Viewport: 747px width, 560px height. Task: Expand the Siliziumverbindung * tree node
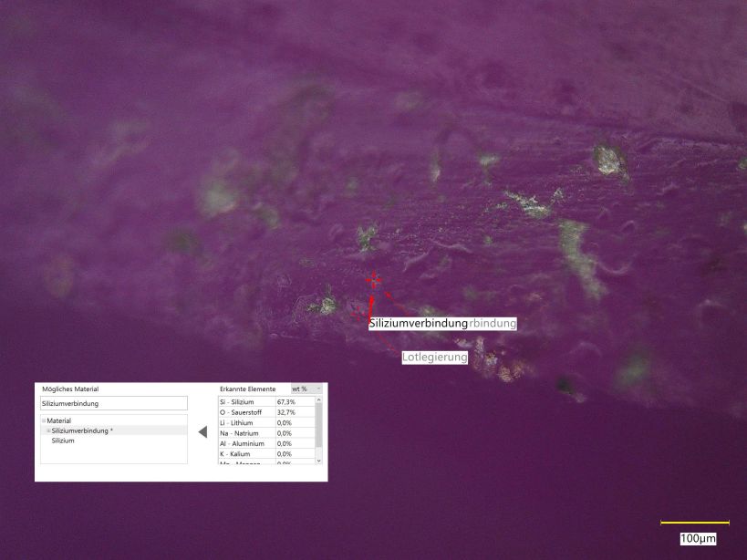pyautogui.click(x=49, y=430)
